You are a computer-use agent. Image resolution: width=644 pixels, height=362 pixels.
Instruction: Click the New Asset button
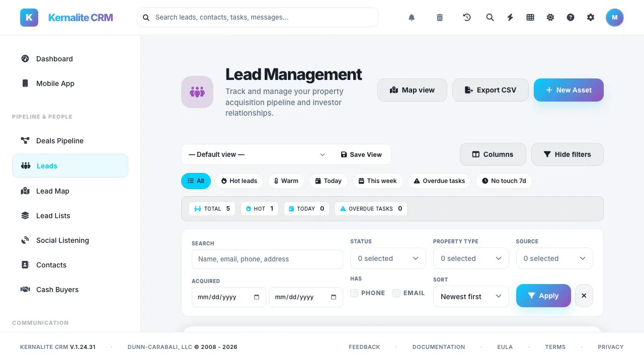(x=569, y=90)
